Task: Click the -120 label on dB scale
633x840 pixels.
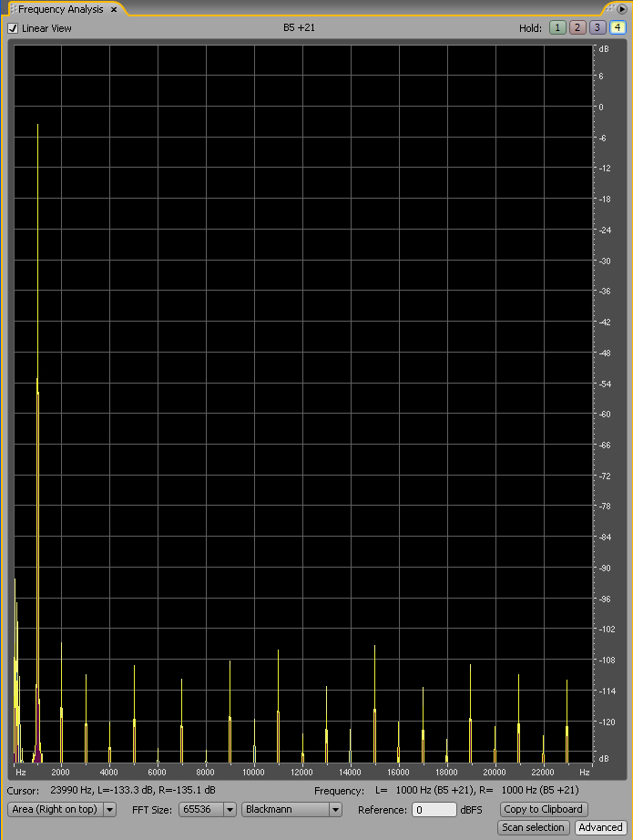Action: [607, 722]
